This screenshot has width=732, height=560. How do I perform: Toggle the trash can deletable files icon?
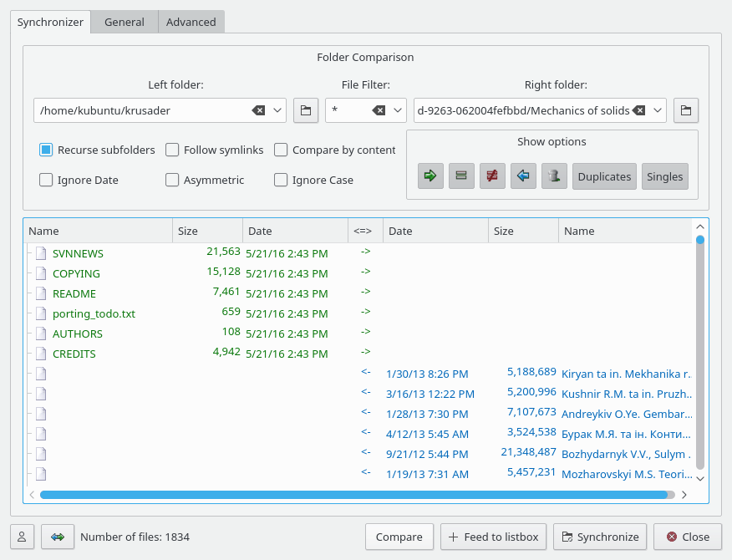(x=554, y=176)
